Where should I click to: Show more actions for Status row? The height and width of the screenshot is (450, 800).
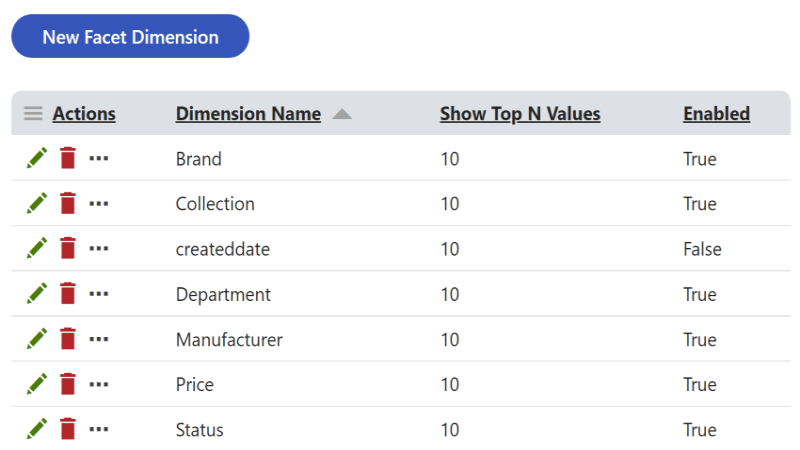[x=98, y=430]
